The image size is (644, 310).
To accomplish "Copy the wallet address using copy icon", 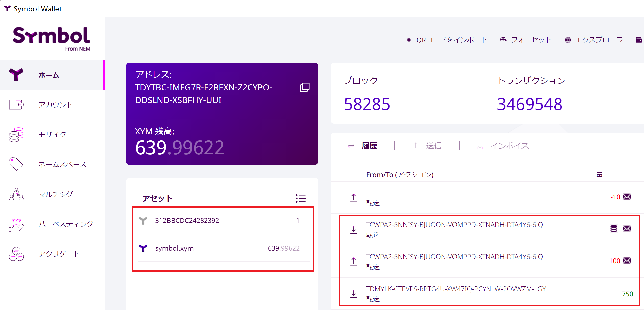I will 305,87.
